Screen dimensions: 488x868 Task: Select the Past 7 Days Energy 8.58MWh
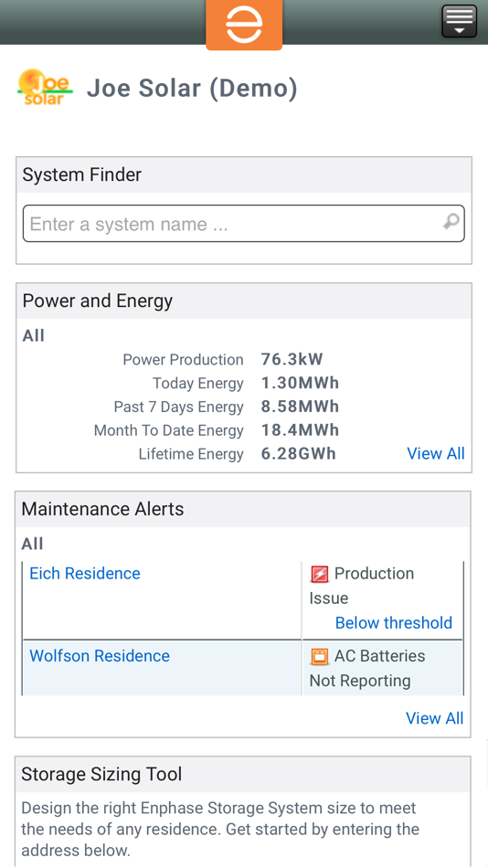pos(300,407)
